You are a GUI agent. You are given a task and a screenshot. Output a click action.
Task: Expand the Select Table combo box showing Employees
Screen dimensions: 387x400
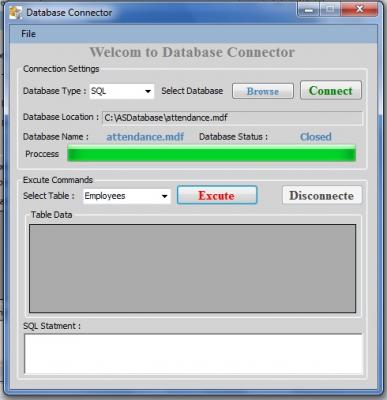coord(127,196)
